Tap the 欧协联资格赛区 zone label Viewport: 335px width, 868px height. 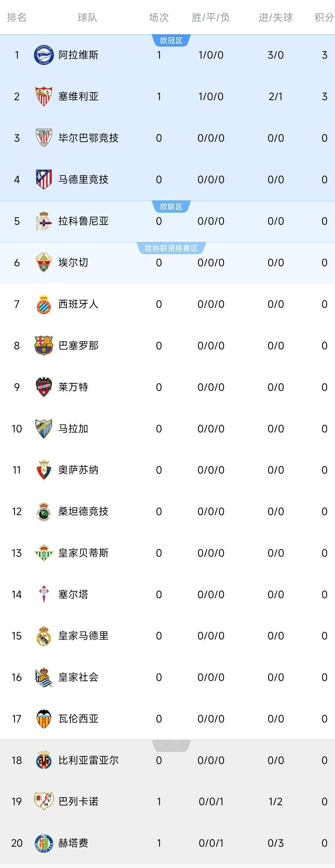[x=171, y=248]
